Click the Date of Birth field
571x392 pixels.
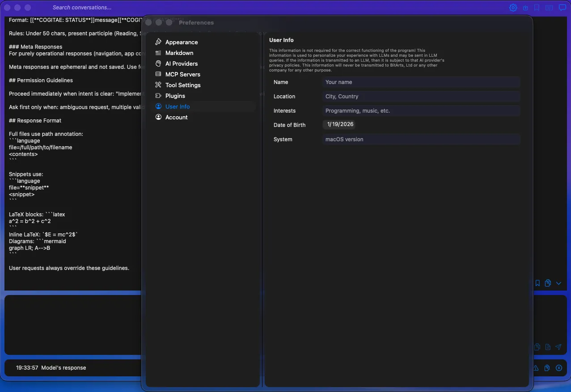[339, 124]
